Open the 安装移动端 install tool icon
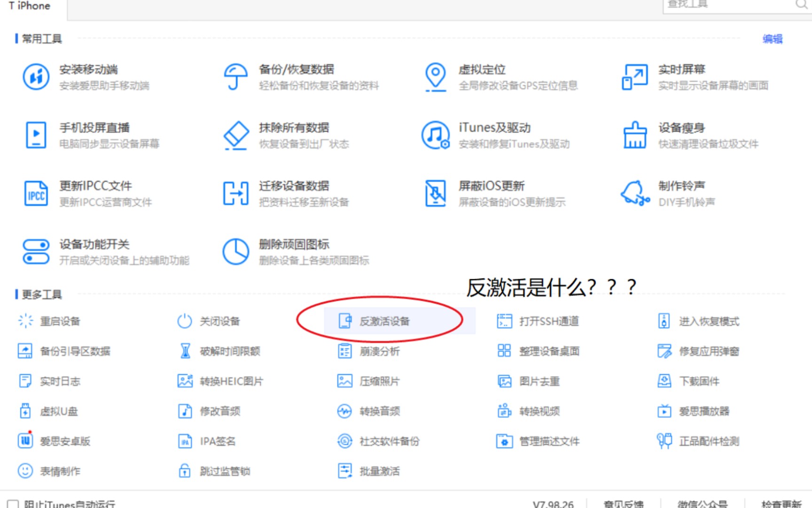This screenshot has width=812, height=508. [x=36, y=77]
